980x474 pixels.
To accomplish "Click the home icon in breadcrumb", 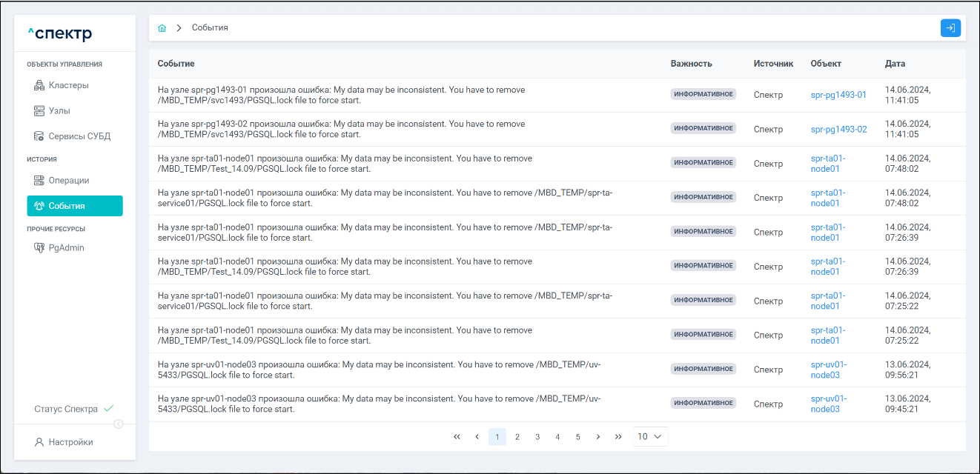I will (162, 28).
